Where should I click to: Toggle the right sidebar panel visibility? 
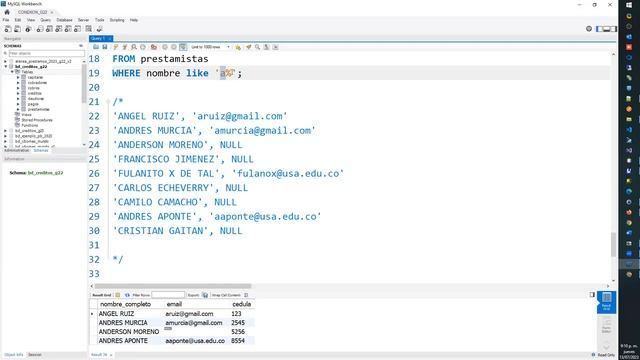tap(613, 29)
